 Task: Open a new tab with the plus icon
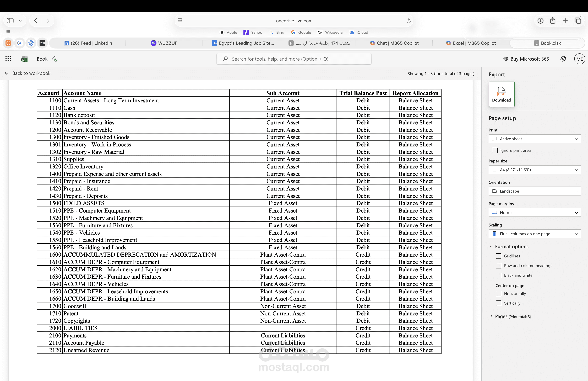pyautogui.click(x=565, y=20)
